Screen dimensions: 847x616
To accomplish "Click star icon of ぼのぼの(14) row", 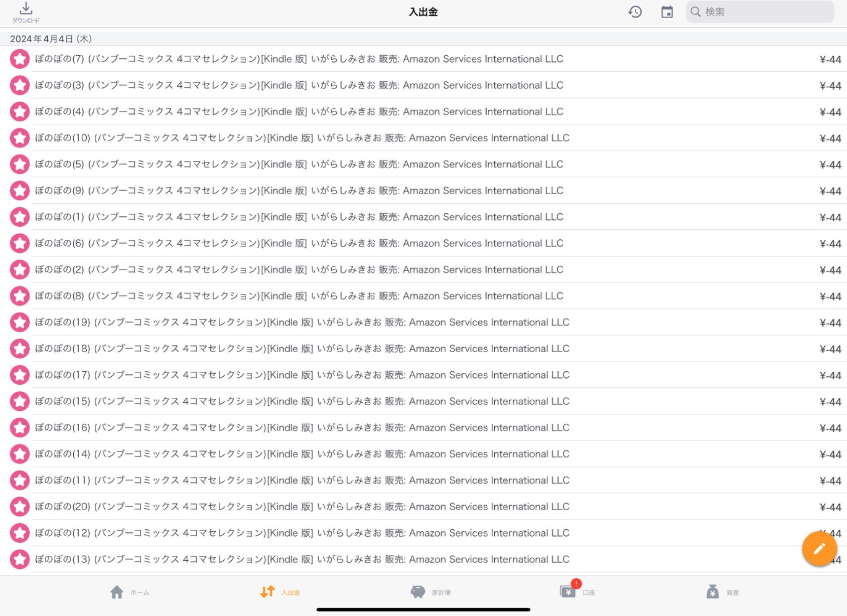I will click(x=20, y=454).
